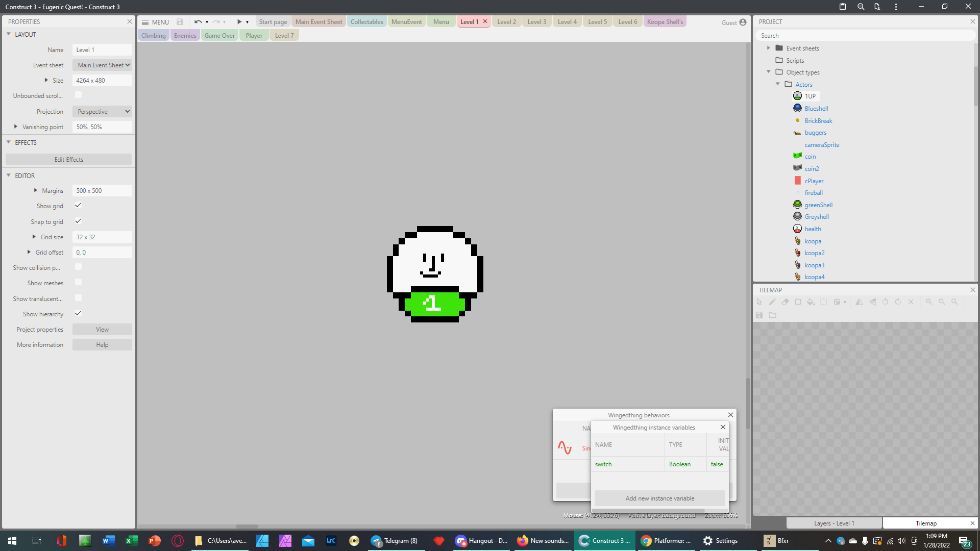This screenshot has height=551, width=980.
Task: Enable Unbounded scrolling checkbox
Action: pos(78,95)
